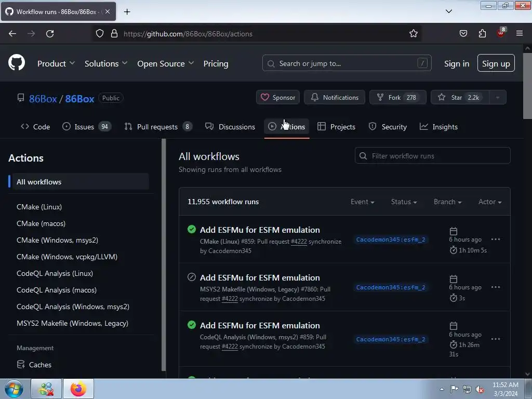Expand the Solutions menu
Screen dimensions: 532x399
coord(106,63)
